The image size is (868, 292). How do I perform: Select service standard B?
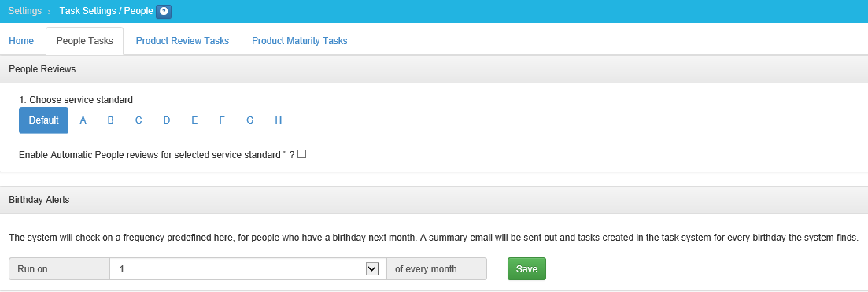(x=111, y=120)
